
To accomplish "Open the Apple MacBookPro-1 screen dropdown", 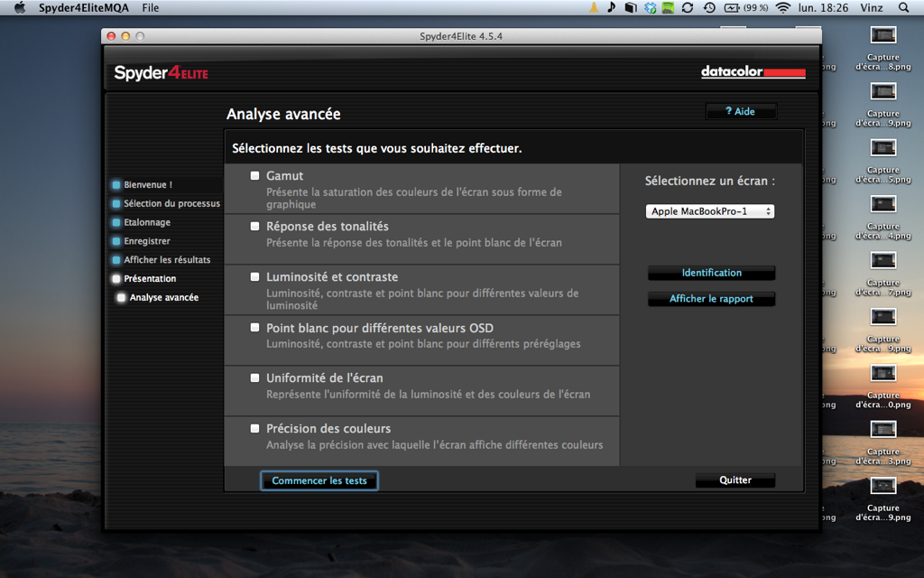I will 710,211.
